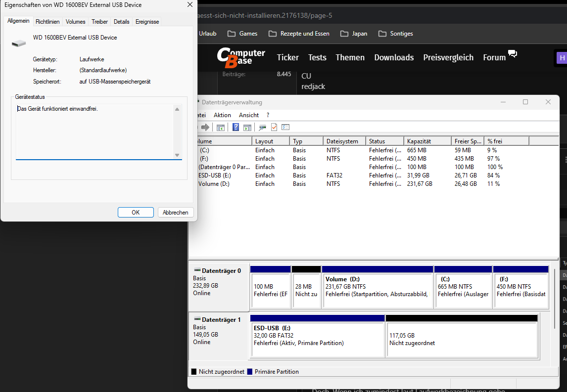Screen dimensions: 567x392
Task: Sort by the Dateisystem column header
Action: (345, 141)
